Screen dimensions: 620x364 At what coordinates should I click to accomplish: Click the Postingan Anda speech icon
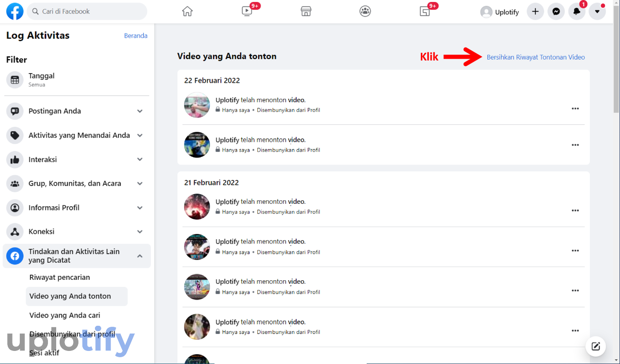pyautogui.click(x=15, y=111)
